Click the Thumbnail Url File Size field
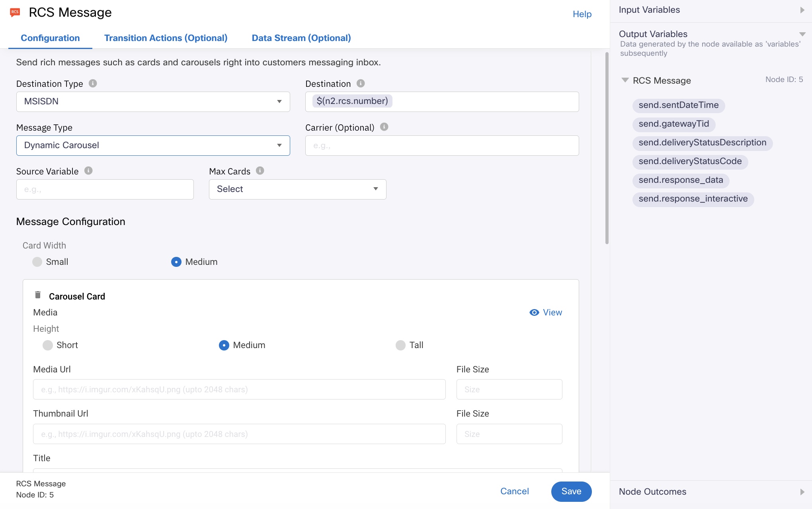The height and width of the screenshot is (509, 812). 509,434
